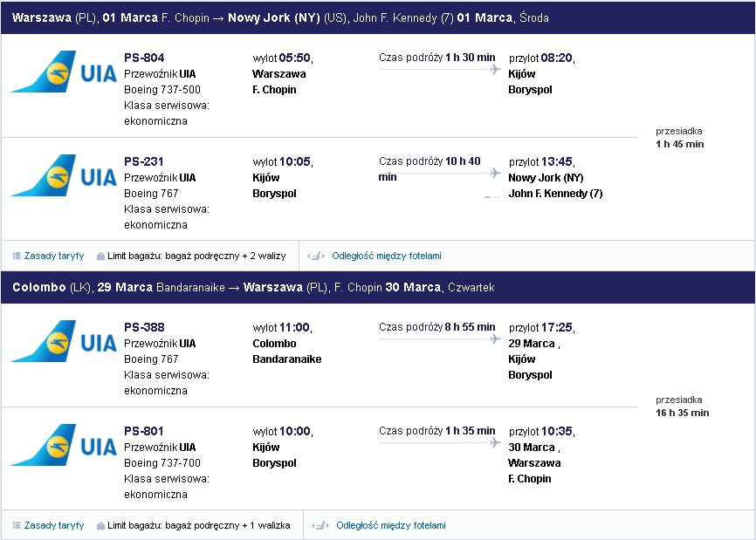756x540 pixels.
Task: Click the plane icon on Colombo–Kijów travel time
Action: tap(495, 339)
